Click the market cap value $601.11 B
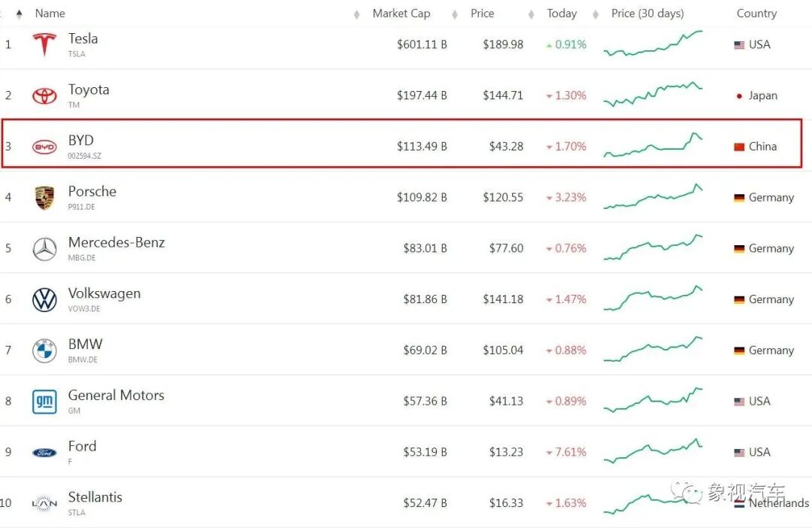The height and width of the screenshot is (528, 812). (422, 45)
